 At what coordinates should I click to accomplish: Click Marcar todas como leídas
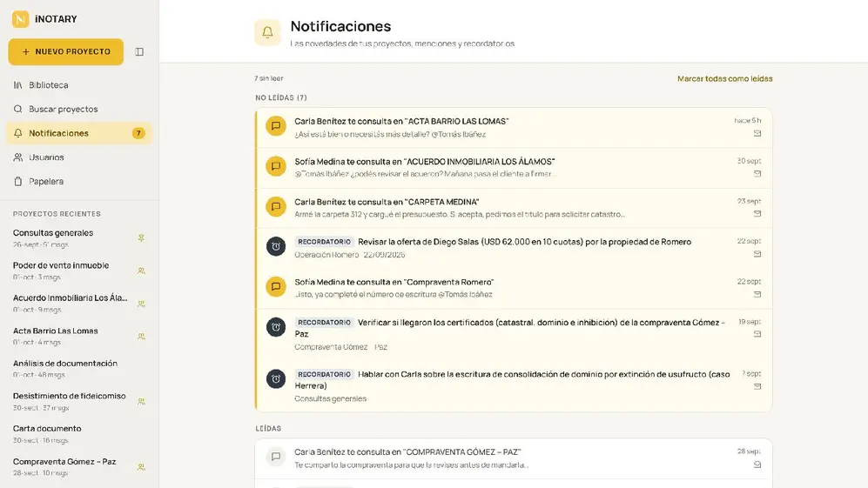(724, 78)
